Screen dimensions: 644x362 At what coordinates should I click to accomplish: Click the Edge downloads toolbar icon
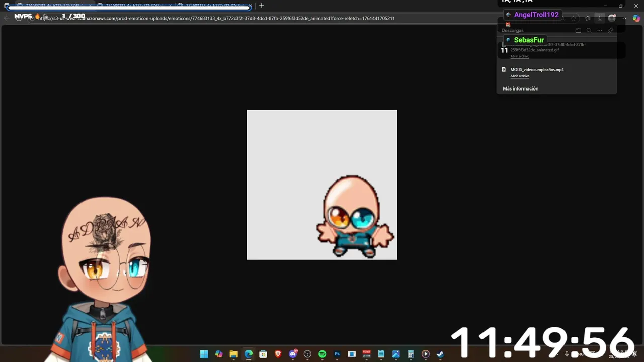[599, 18]
